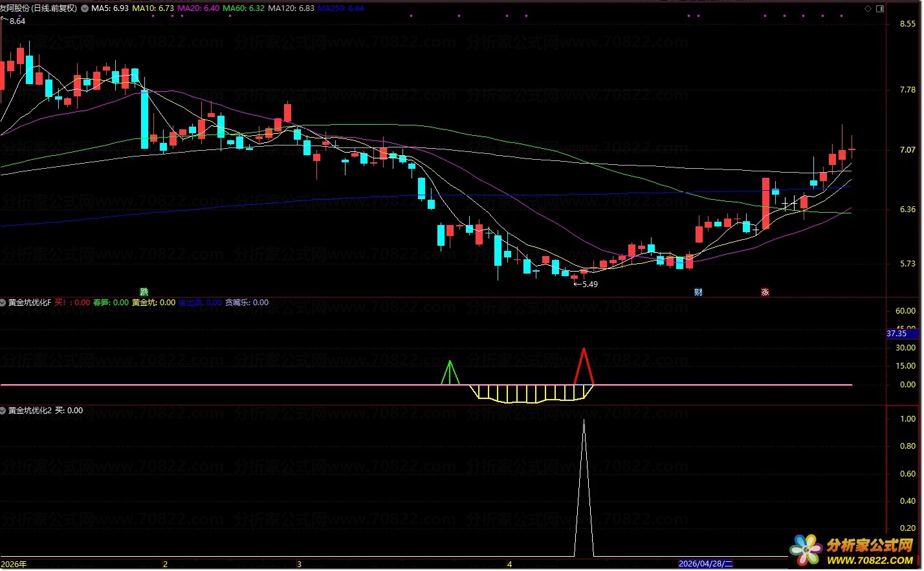Screen dimensions: 924x571
Task: Click the white 买 spike in lower panel
Action: point(584,488)
